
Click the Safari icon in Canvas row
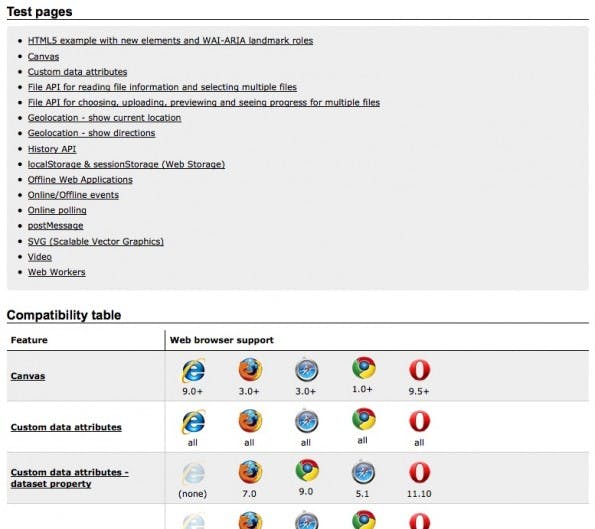(307, 370)
